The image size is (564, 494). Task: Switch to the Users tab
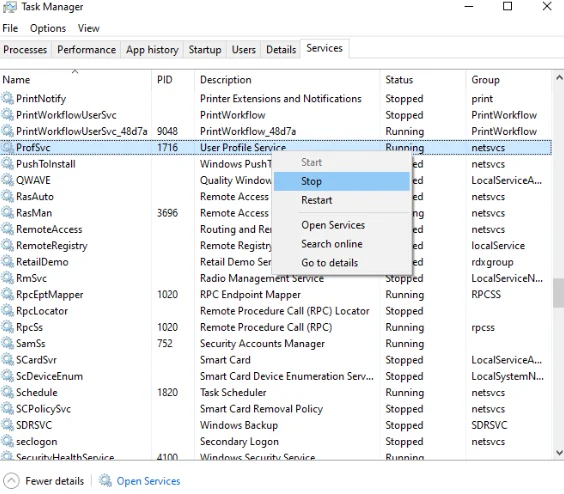tap(244, 50)
